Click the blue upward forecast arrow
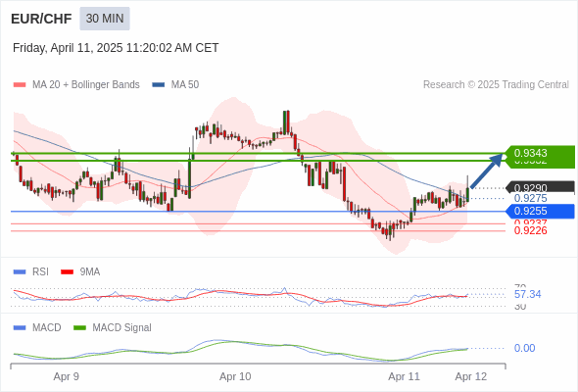Screen dimensions: 578x392 (x=487, y=171)
